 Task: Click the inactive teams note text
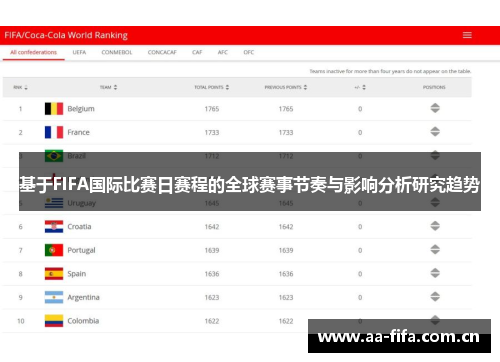(x=390, y=71)
